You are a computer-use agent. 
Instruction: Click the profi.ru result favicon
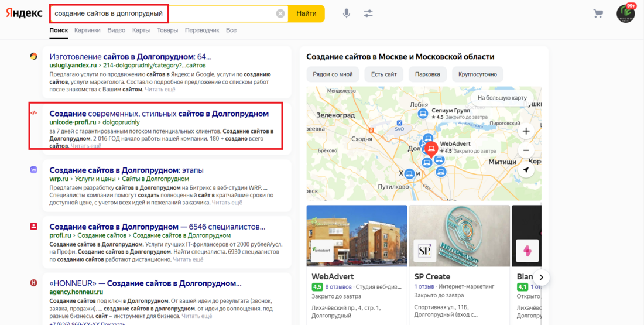(34, 226)
